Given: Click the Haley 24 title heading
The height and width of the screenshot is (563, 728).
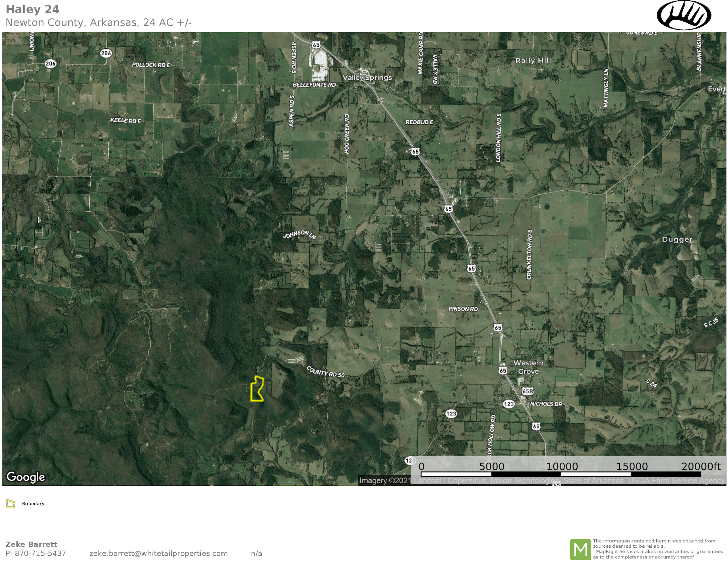Looking at the screenshot, I should point(33,9).
